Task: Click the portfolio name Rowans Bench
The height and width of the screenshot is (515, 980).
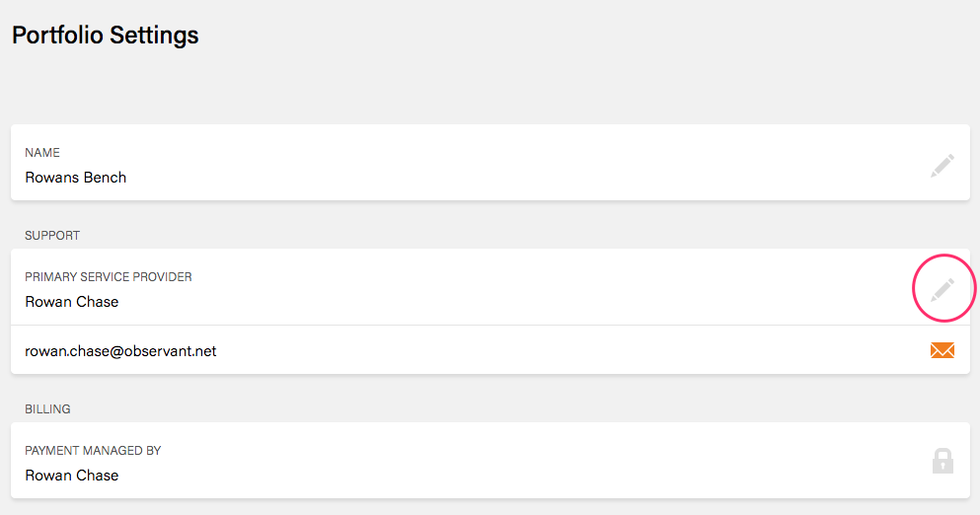Action: [x=76, y=178]
